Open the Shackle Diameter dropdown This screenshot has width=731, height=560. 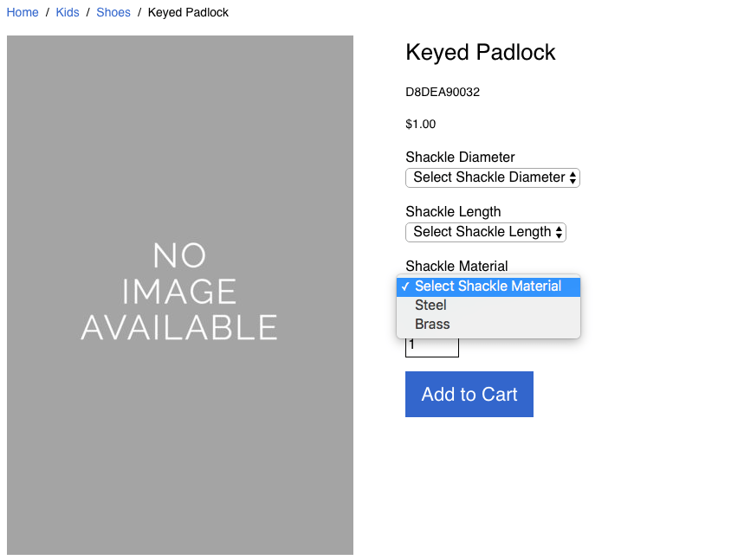point(492,177)
